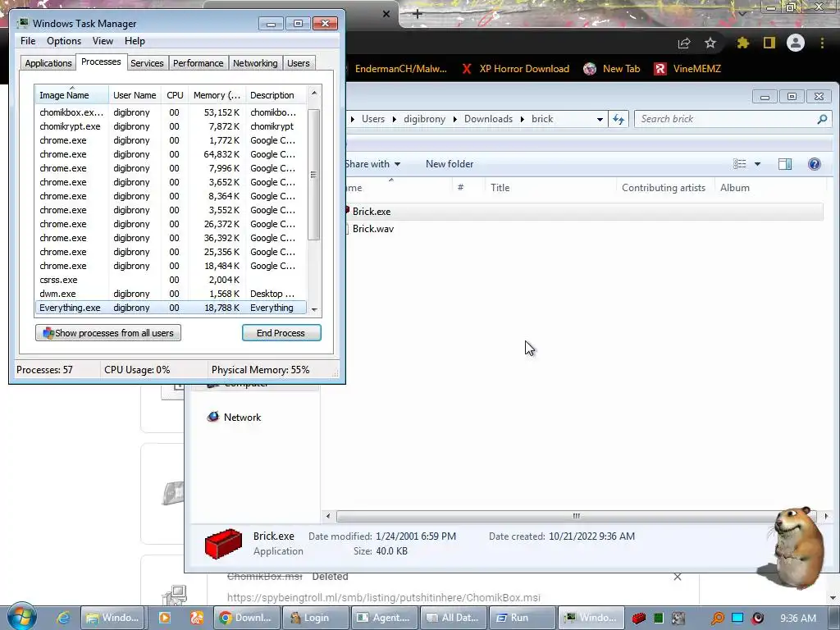Click the Users breadcrumb in address bar
This screenshot has height=630, width=840.
(373, 119)
